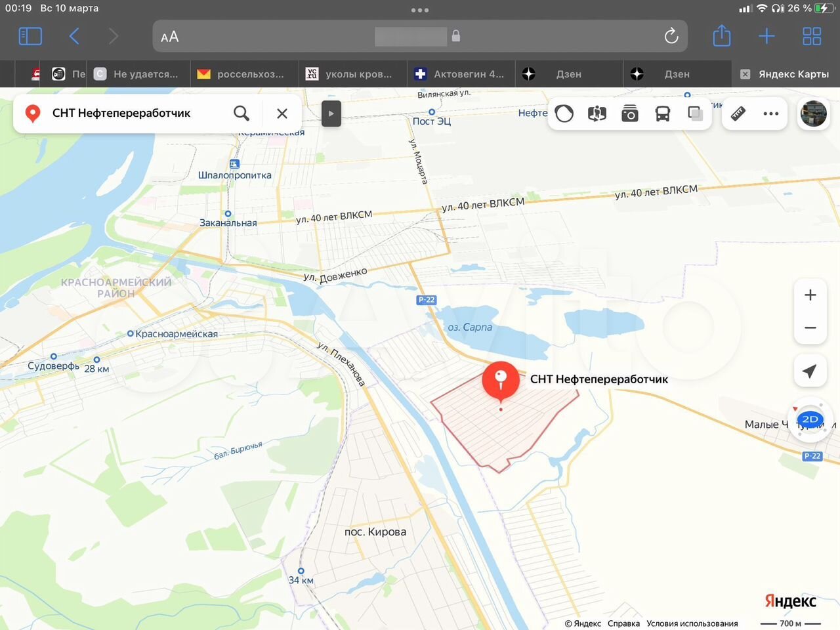Open the three-dots more menu
840x630 pixels.
click(x=771, y=114)
